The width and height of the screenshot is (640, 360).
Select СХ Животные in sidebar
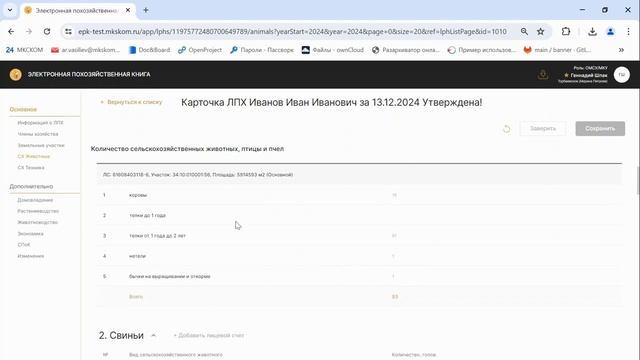33,156
